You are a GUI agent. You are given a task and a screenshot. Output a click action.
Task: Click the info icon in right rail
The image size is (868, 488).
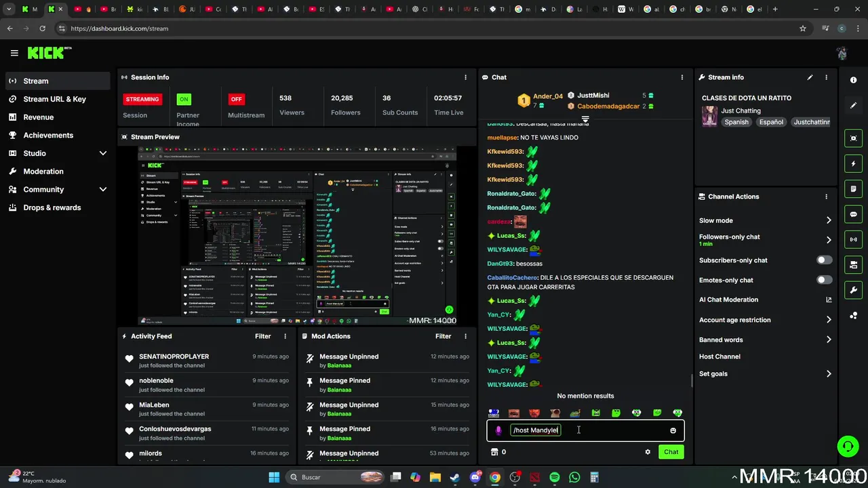click(x=853, y=80)
